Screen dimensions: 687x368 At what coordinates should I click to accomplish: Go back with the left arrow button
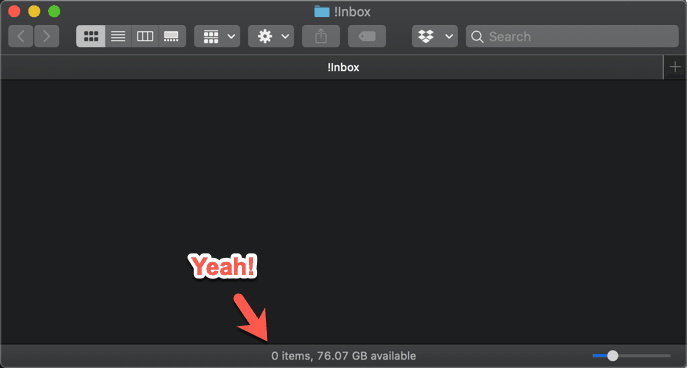21,36
